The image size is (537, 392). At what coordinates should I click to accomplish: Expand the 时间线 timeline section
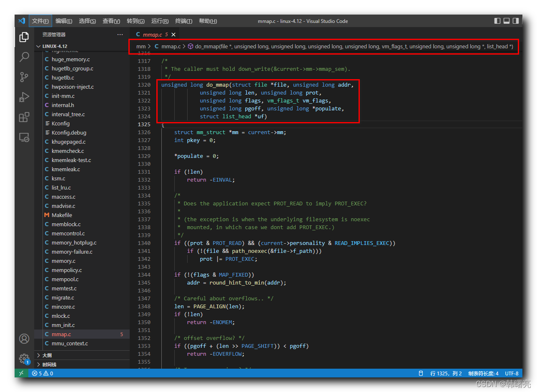point(82,365)
